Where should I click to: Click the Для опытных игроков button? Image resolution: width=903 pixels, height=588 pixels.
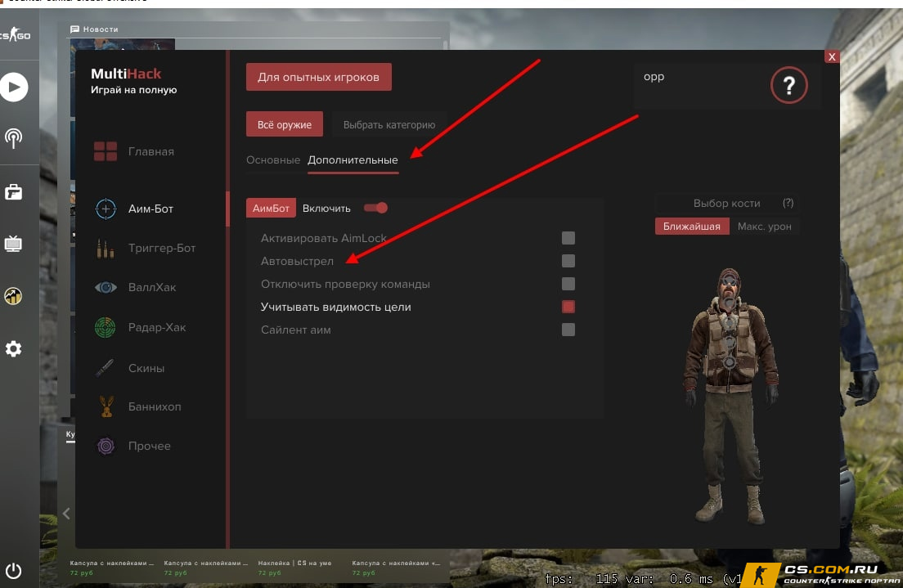(x=318, y=77)
